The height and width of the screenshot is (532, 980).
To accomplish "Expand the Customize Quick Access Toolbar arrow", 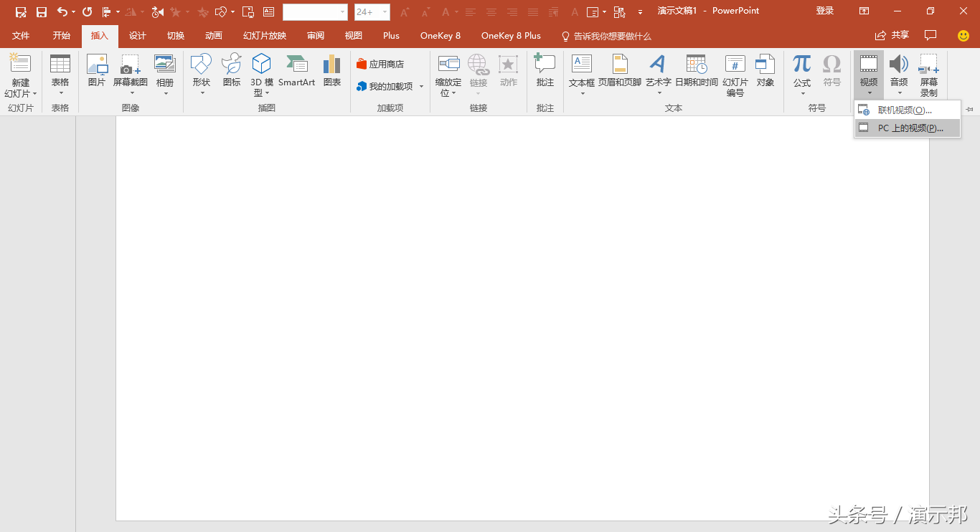I will 640,12.
